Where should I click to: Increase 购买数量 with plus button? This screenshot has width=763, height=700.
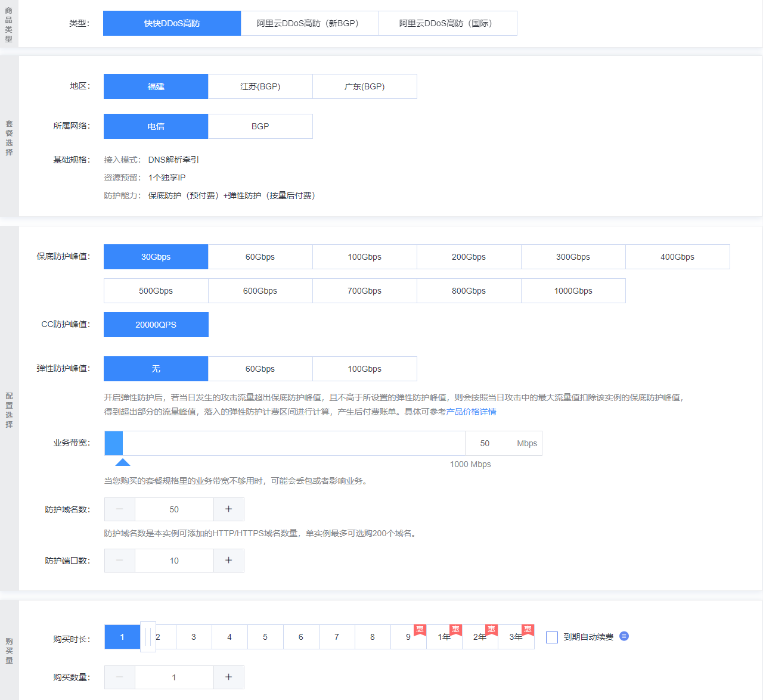coord(228,677)
